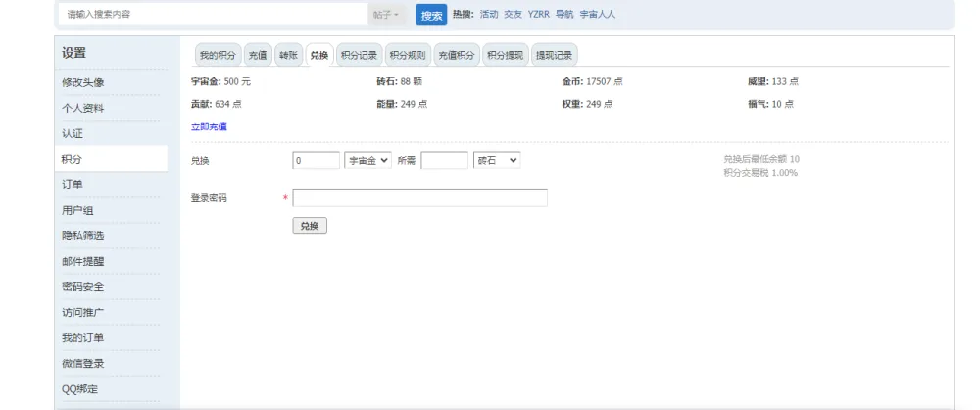The width and height of the screenshot is (980, 410).
Task: Open the 积分规则 tab
Action: pos(407,56)
